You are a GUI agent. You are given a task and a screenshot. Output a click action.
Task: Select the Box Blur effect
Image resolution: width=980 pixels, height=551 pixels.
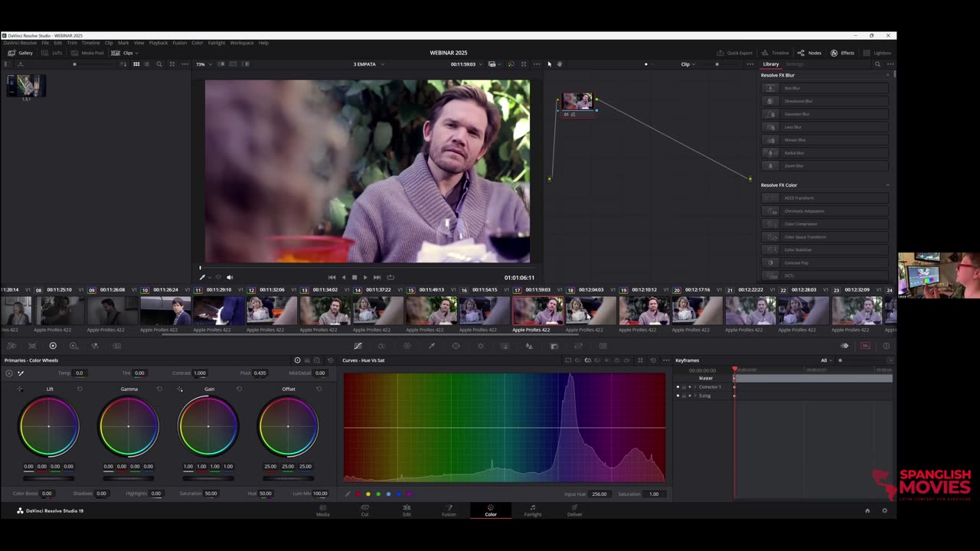825,88
